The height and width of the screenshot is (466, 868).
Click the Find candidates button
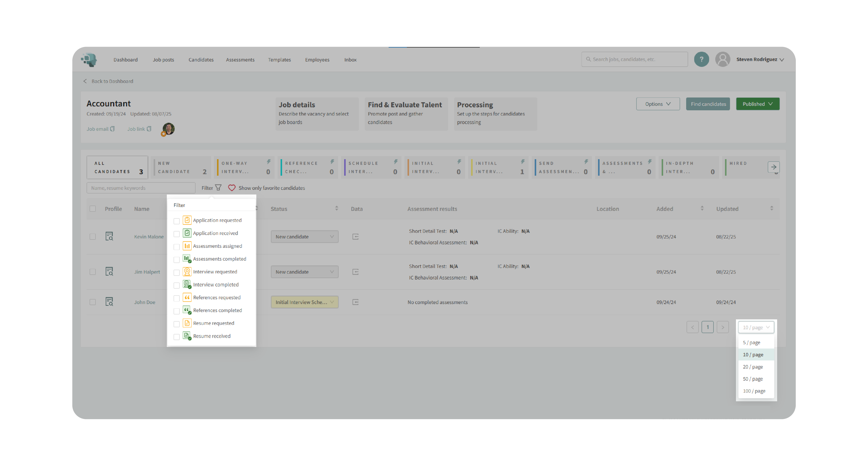click(x=708, y=104)
